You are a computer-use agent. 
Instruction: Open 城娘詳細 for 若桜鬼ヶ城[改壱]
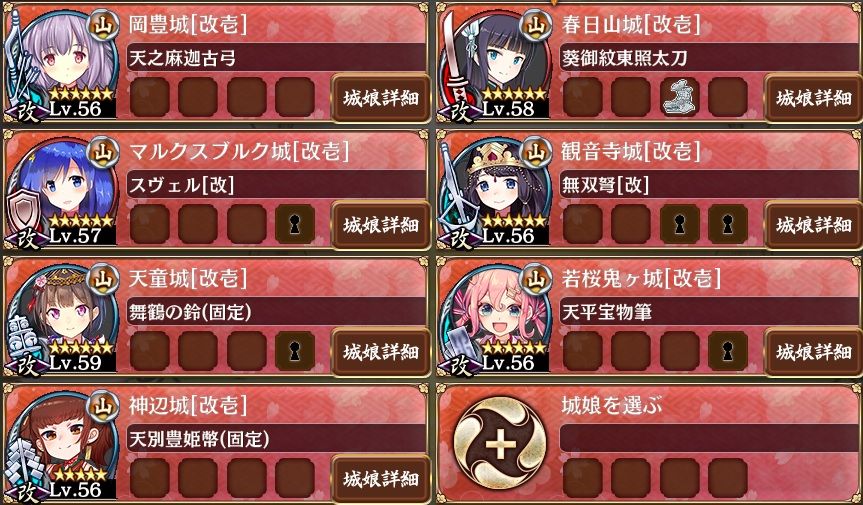pos(813,352)
